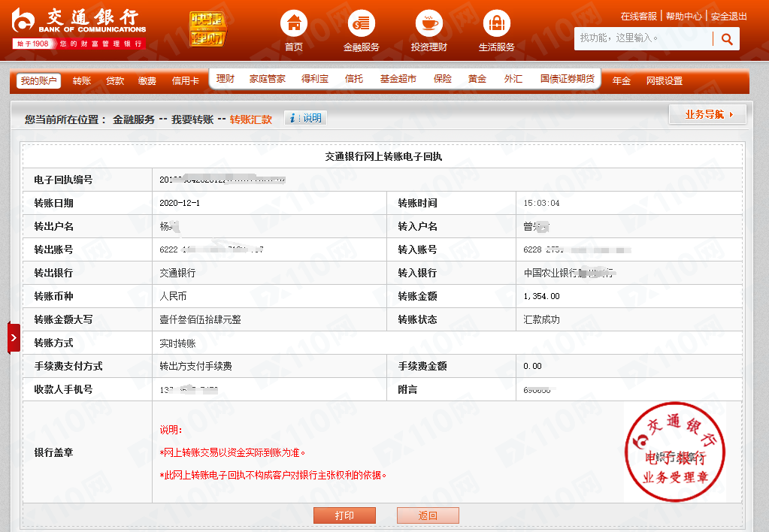769x532 pixels.
Task: Click the search magnifier icon
Action: coord(727,39)
